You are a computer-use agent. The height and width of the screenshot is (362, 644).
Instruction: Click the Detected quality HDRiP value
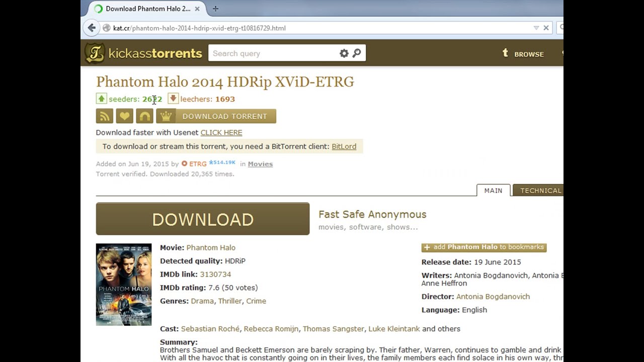pos(235,261)
